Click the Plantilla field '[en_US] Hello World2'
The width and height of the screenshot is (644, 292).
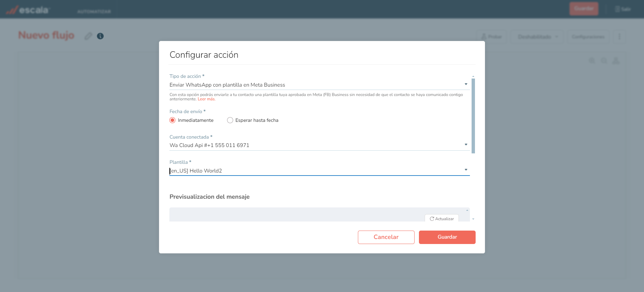pyautogui.click(x=319, y=171)
